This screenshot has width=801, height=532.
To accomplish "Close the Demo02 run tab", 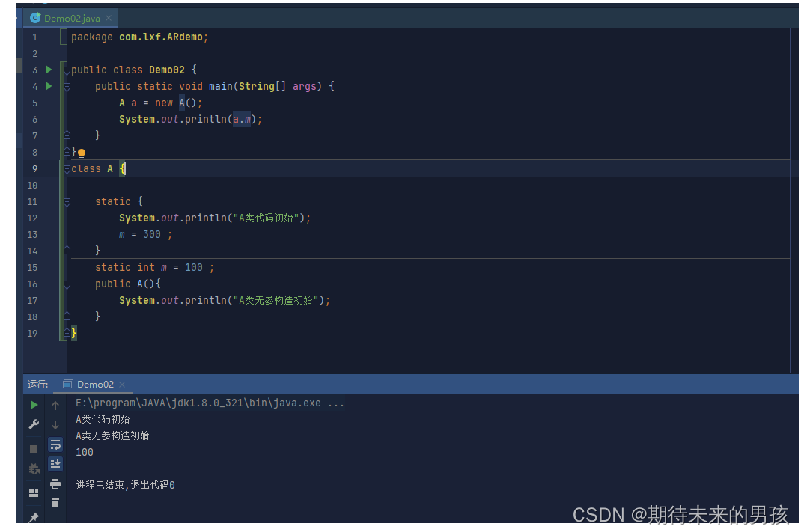I will tap(121, 385).
